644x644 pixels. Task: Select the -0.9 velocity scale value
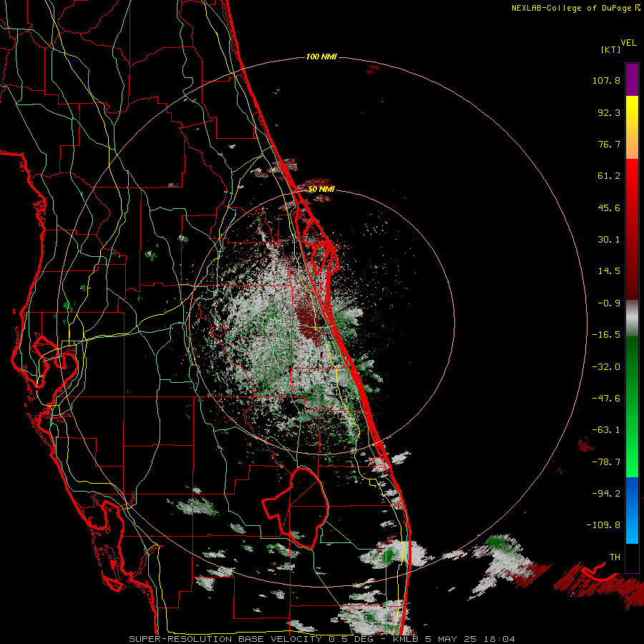pyautogui.click(x=609, y=303)
